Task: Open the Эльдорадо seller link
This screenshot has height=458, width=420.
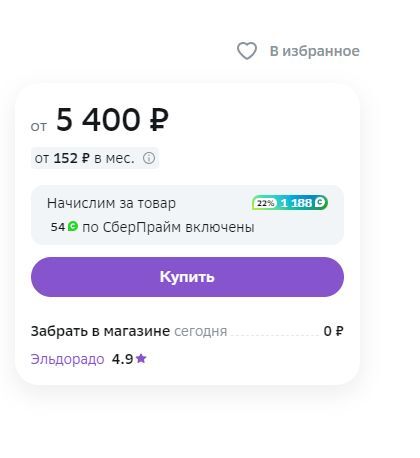Action: 67,359
